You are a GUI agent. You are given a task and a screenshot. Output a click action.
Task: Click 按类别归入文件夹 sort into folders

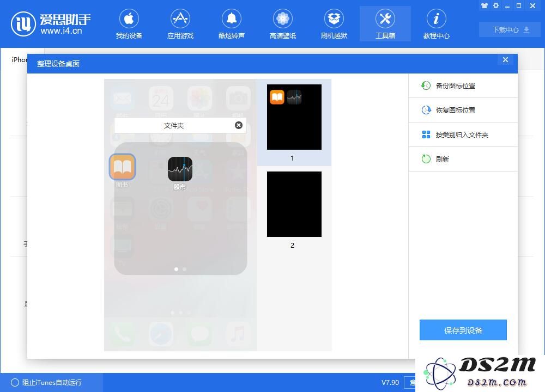tap(463, 134)
